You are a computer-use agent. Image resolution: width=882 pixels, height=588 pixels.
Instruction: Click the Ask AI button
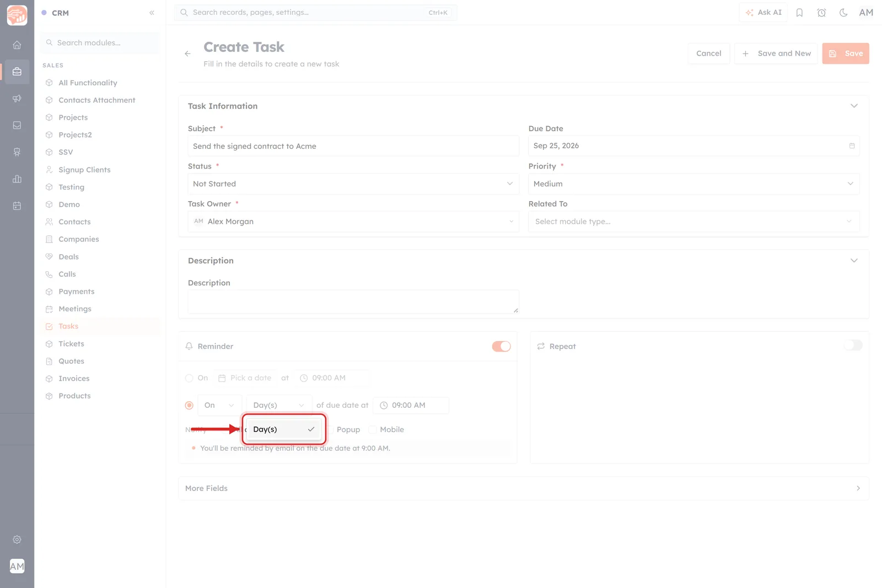tap(763, 13)
